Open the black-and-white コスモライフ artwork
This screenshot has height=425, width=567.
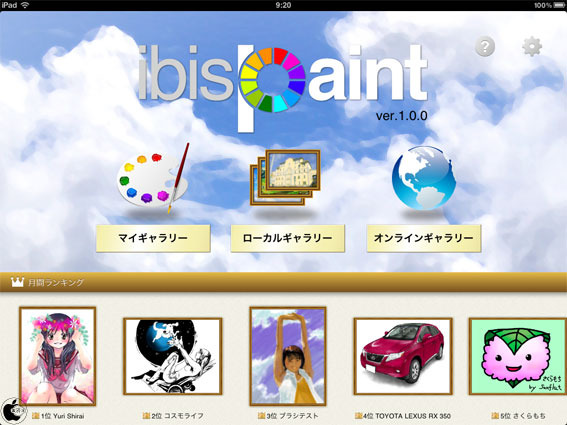(x=172, y=356)
